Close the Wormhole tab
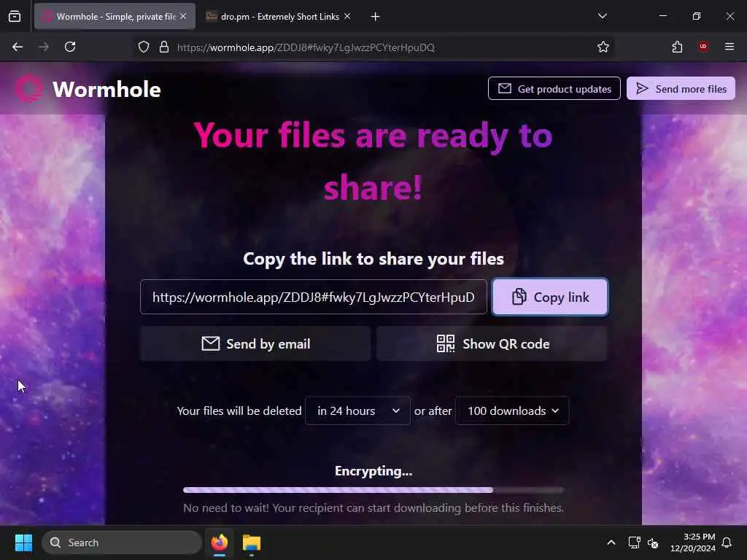 (x=183, y=16)
